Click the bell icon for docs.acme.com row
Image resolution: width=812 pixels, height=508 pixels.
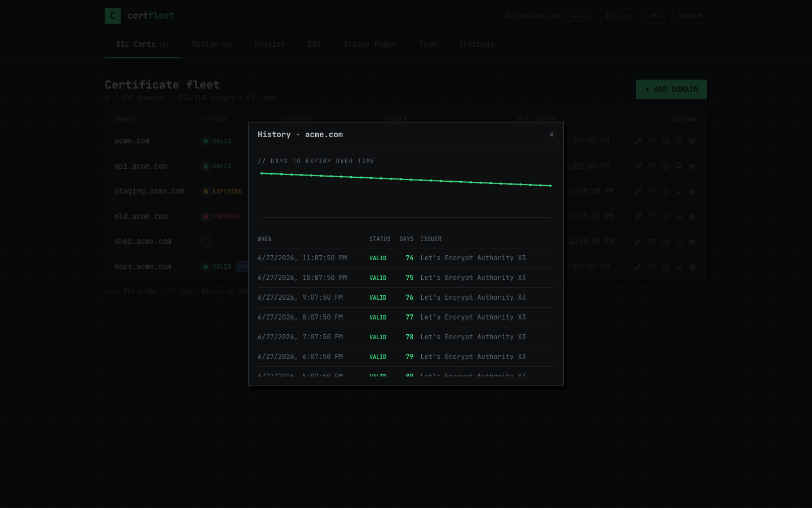click(679, 266)
